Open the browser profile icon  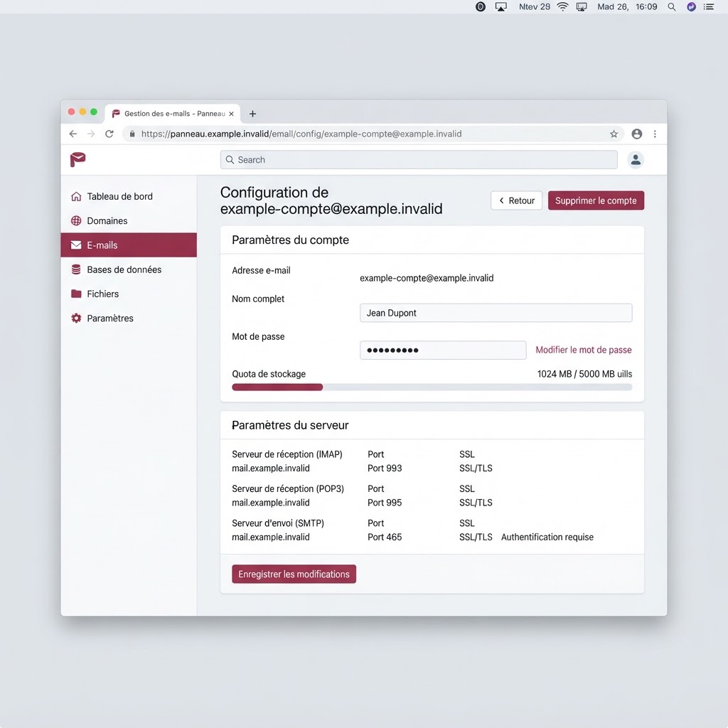(637, 134)
